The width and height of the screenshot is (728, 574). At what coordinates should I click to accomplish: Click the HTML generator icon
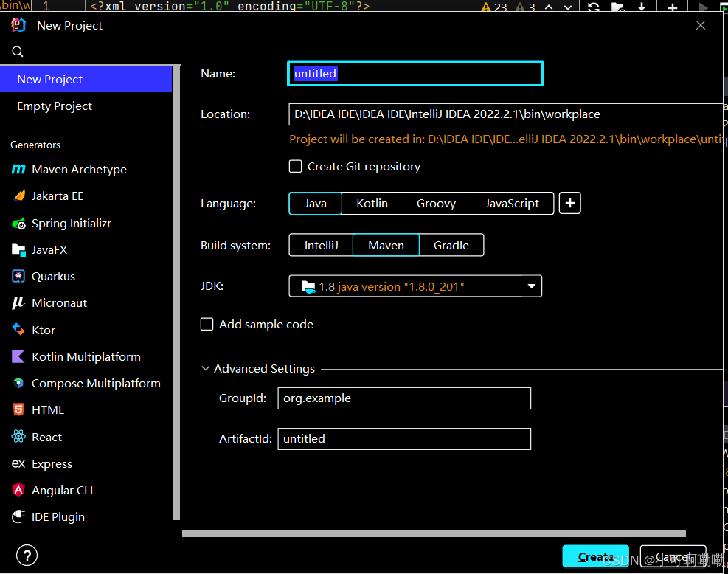coord(18,409)
